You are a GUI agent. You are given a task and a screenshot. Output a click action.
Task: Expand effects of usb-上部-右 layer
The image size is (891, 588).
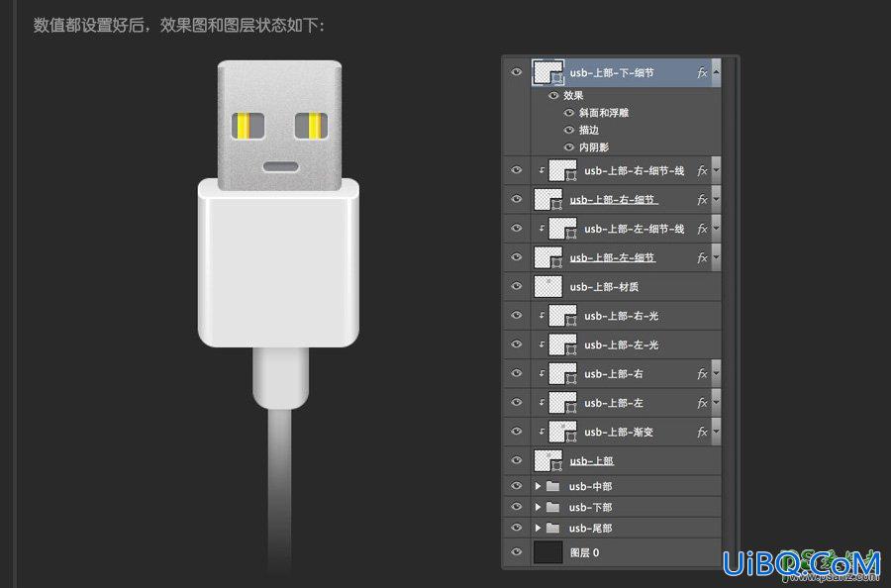[x=716, y=373]
